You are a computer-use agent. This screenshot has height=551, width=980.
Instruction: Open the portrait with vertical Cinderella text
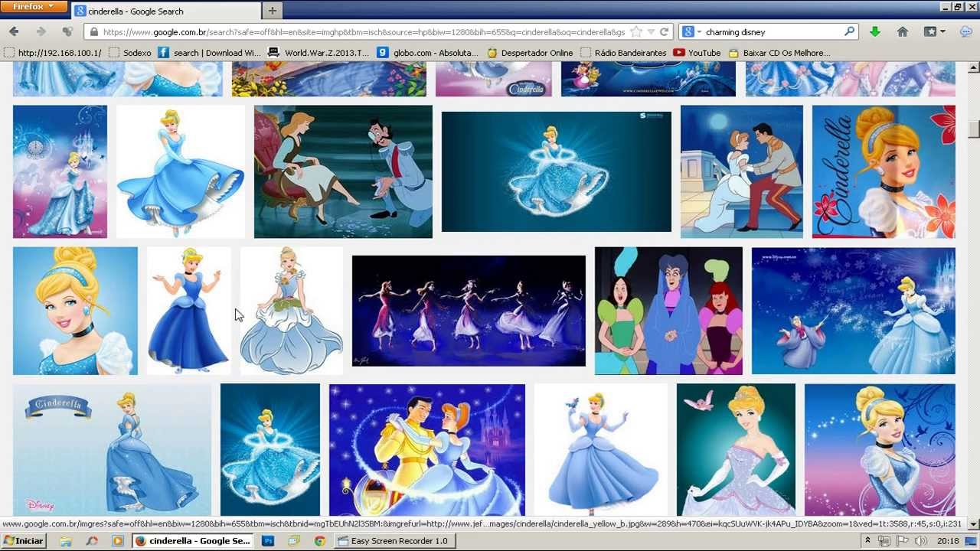click(x=884, y=171)
